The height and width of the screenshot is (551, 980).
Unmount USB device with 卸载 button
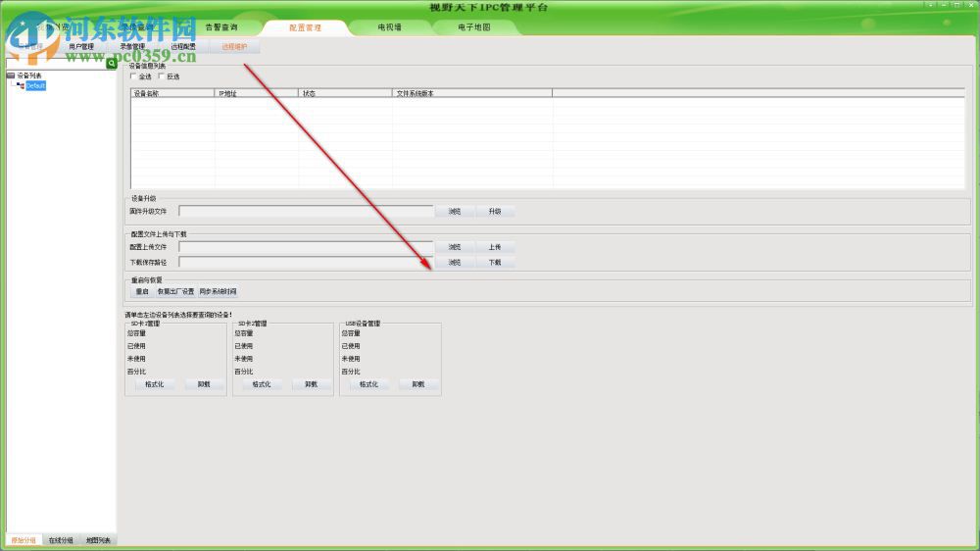418,384
